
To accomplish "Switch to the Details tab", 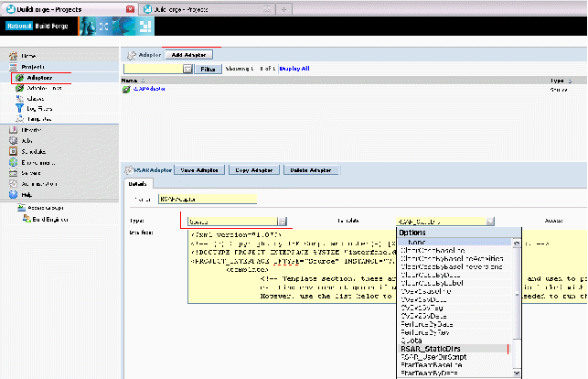I will (x=137, y=184).
